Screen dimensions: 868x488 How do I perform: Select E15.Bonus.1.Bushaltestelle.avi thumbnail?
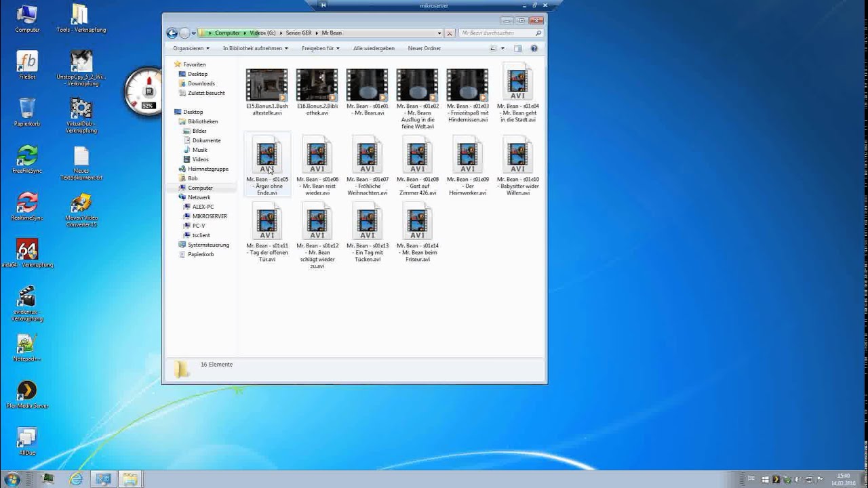(x=267, y=91)
